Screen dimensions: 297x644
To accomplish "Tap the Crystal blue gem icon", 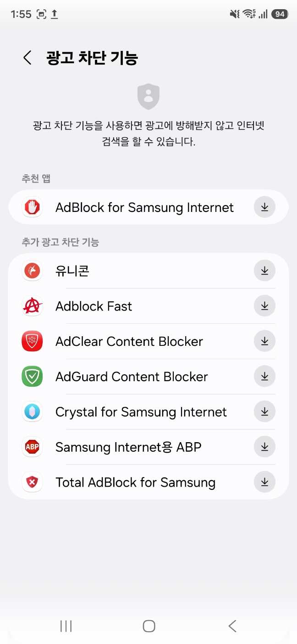I will coord(32,412).
